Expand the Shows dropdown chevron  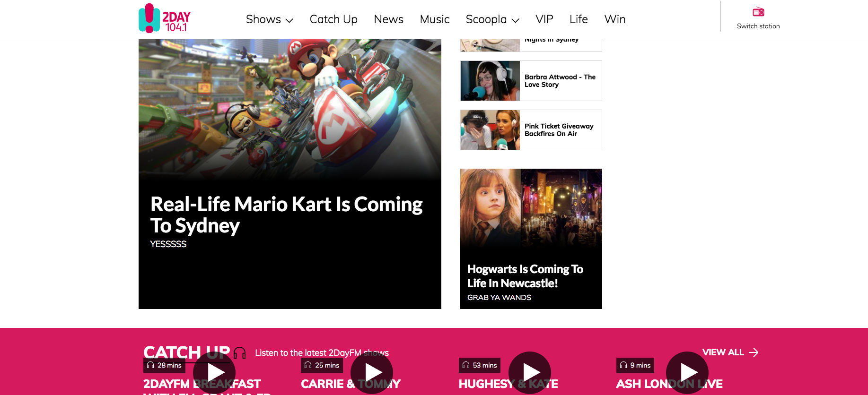click(289, 20)
